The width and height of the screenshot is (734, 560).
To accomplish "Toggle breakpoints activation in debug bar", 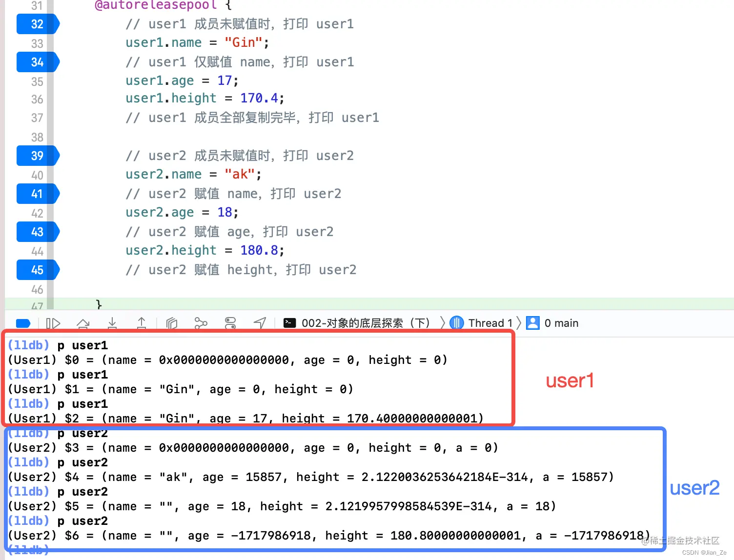I will click(23, 323).
